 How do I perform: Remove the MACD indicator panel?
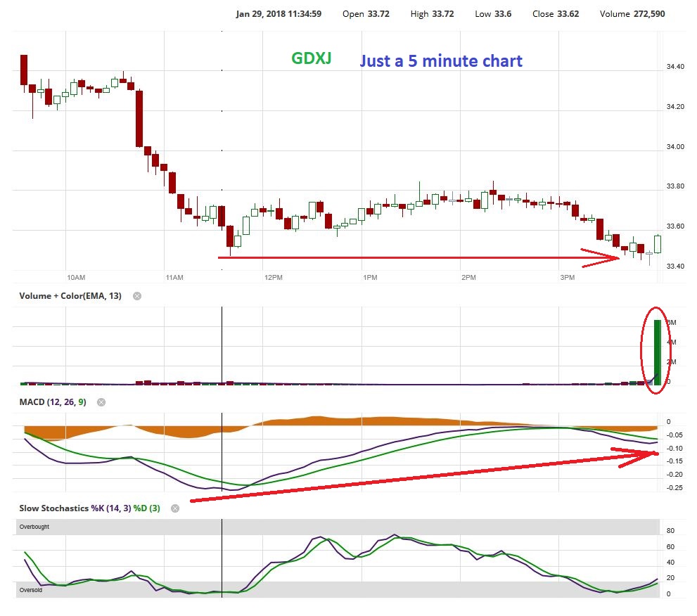pos(101,402)
